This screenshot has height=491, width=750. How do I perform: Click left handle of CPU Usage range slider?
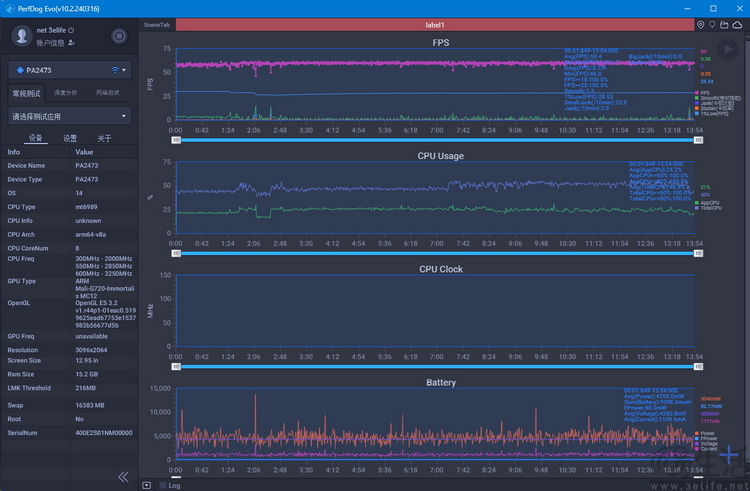[x=176, y=253]
